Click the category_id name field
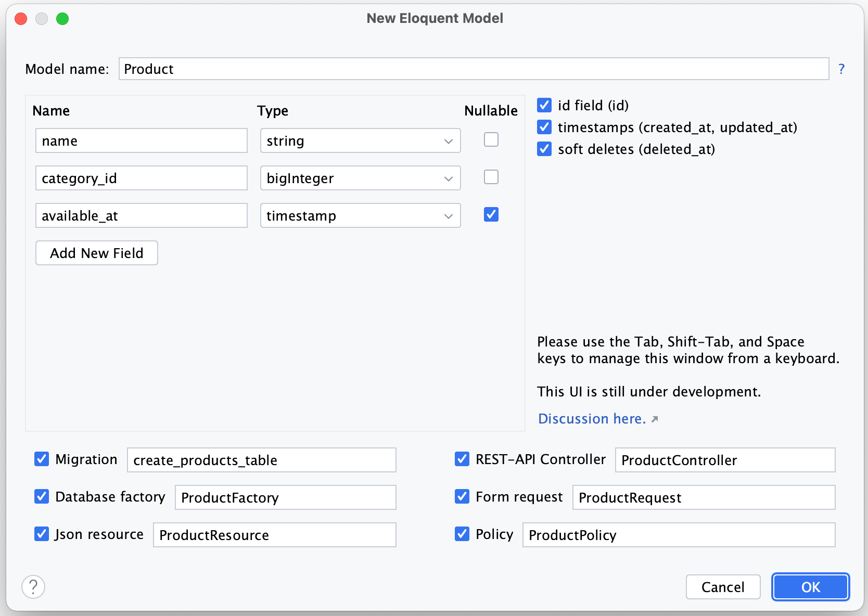Screen dimensions: 868x616 [141, 178]
